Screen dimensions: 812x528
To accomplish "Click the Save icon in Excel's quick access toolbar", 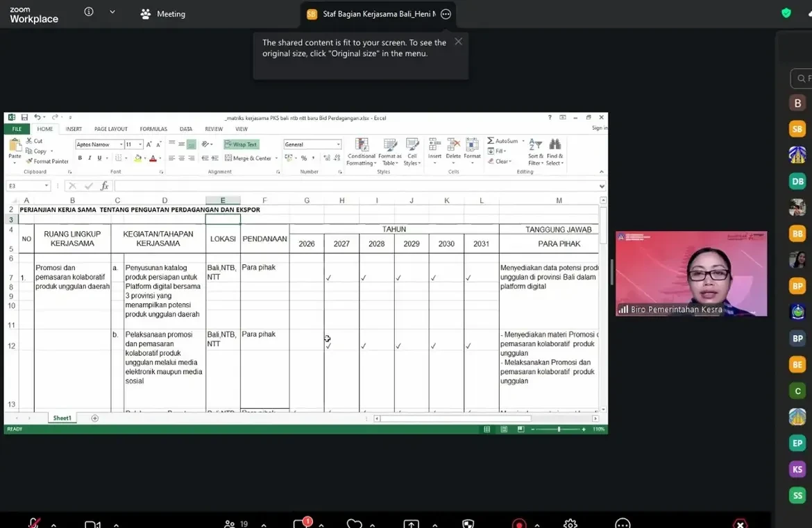I will [x=24, y=117].
